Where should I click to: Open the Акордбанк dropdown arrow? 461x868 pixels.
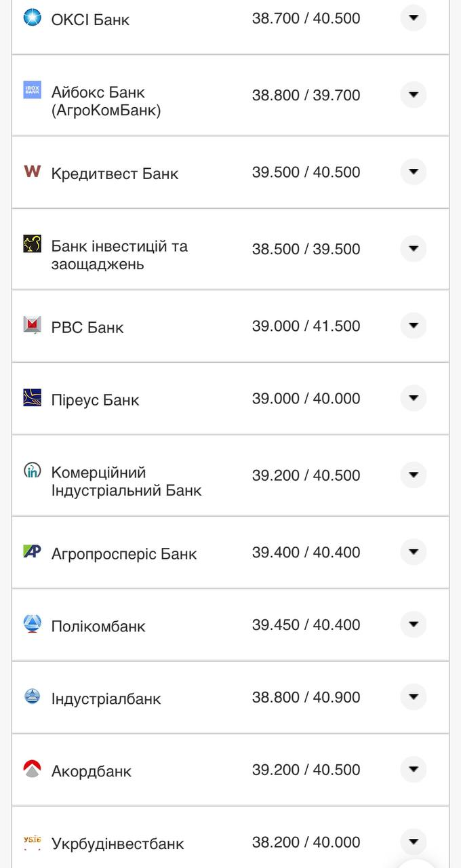[413, 769]
